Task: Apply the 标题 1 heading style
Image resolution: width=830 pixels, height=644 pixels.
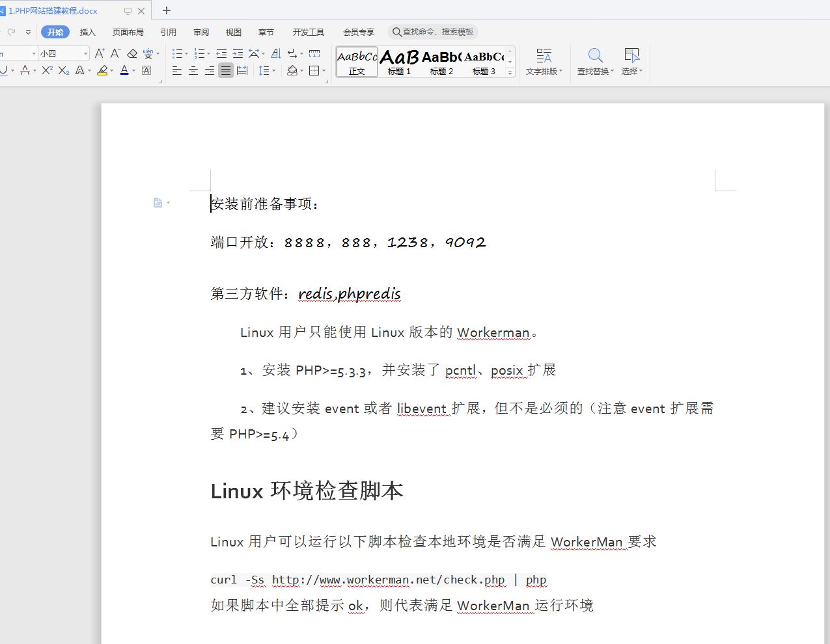Action: click(399, 62)
